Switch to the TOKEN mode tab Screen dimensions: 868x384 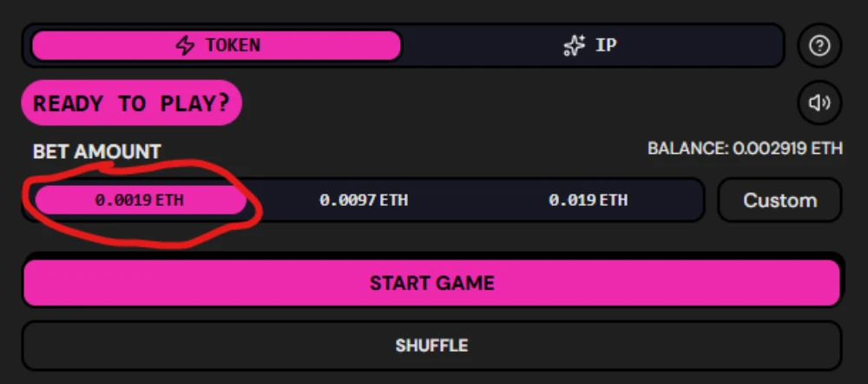(216, 45)
